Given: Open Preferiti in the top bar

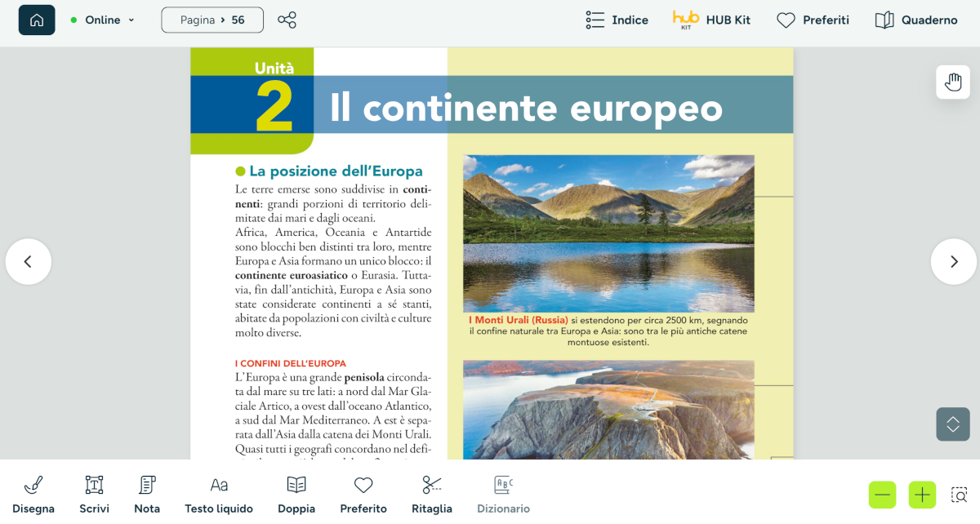Looking at the screenshot, I should [813, 20].
